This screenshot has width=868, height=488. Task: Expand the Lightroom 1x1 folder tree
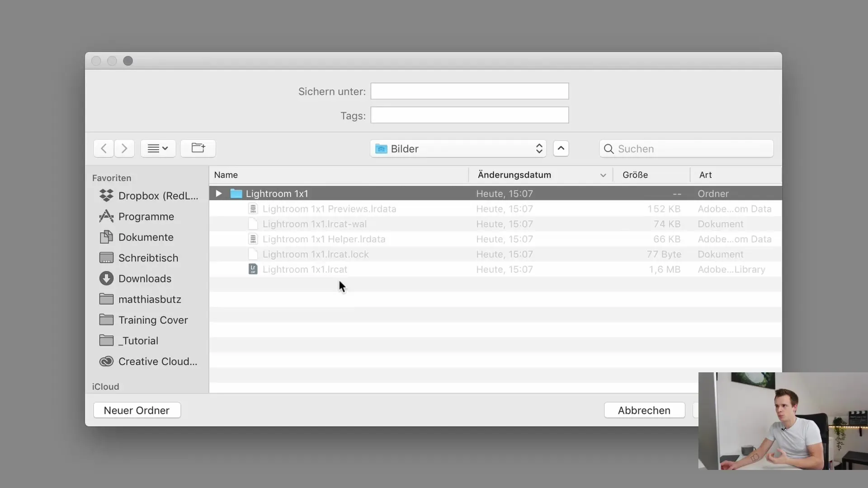click(x=217, y=193)
